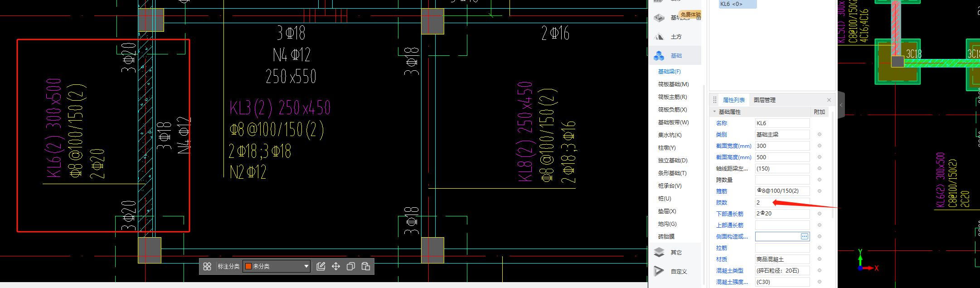Open the 侧面构造 ellipsis button

[x=805, y=236]
